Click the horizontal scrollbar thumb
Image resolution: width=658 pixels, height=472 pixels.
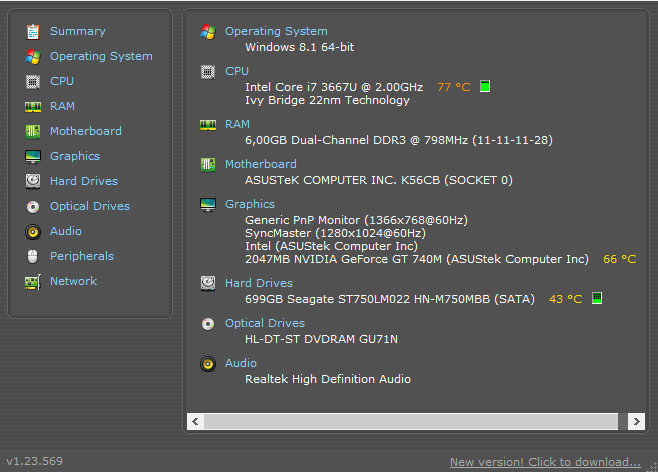tap(411, 421)
